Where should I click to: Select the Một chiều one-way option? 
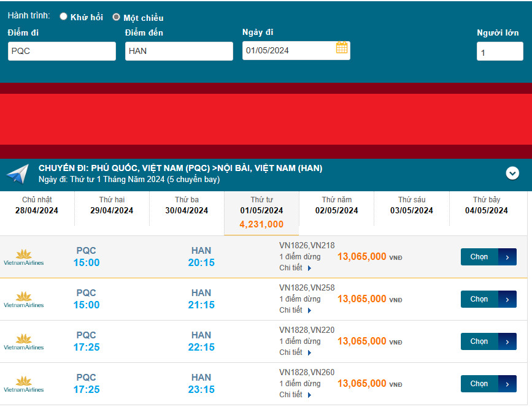(116, 17)
